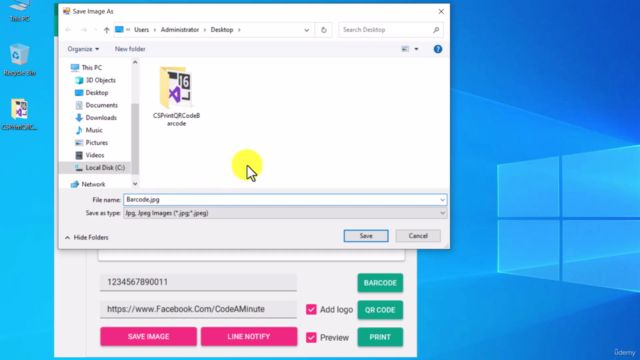
Task: Open the Organize dropdown menu
Action: 83,49
